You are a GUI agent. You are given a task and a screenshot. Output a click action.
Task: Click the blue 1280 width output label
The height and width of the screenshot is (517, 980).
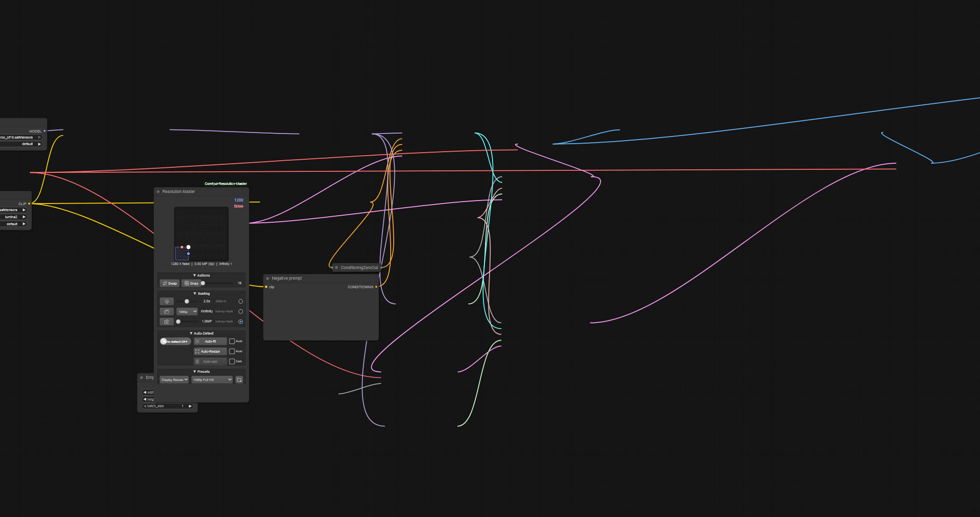pyautogui.click(x=239, y=200)
